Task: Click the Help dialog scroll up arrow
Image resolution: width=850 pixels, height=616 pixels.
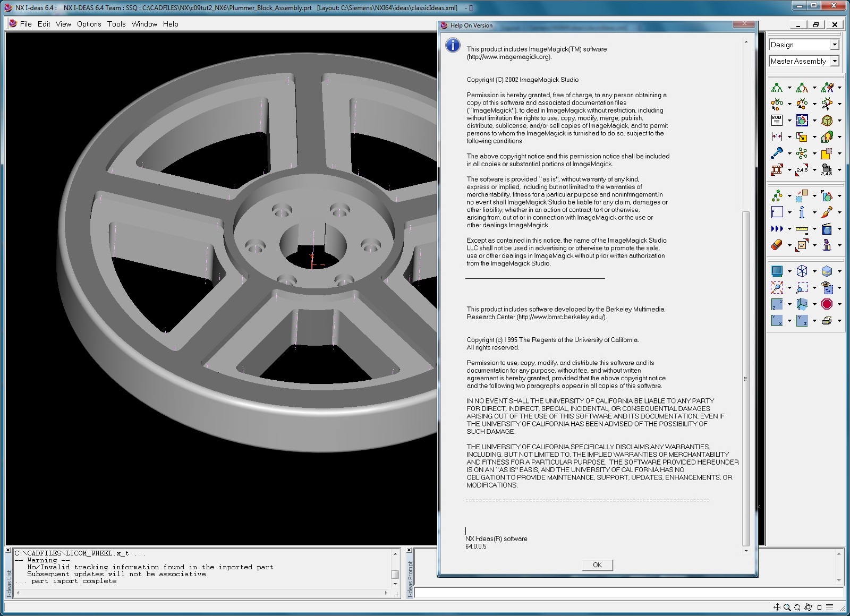Action: pos(746,42)
